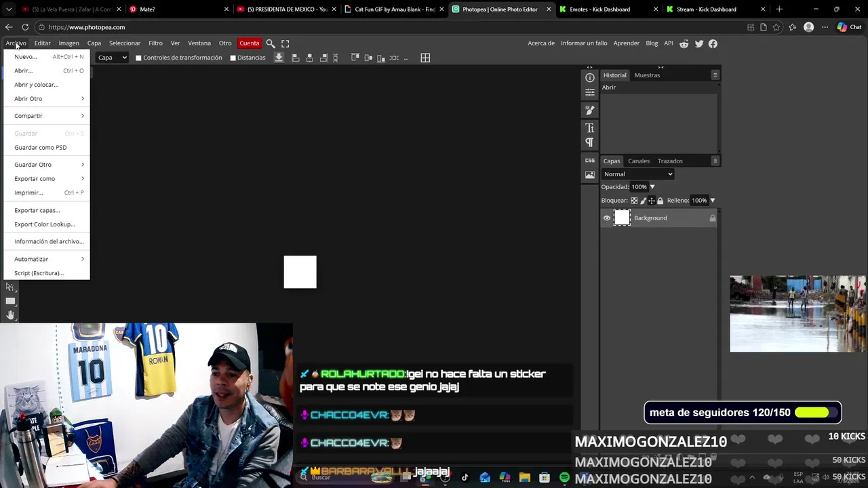Open the image preview panel icon
868x488 pixels.
(x=590, y=175)
